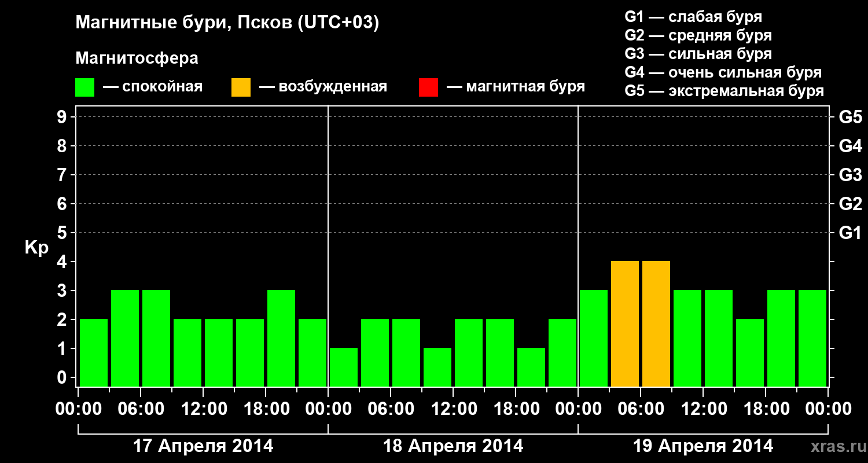
Task: Click the '19 Апреля 2014' date label
Action: [x=703, y=446]
